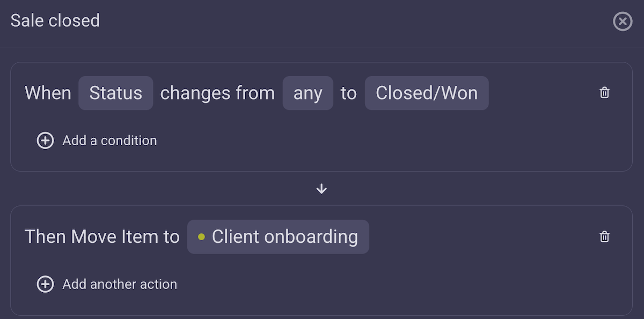This screenshot has height=319, width=644.
Task: Click the plus icon beside Add a condition
Action: 46,140
